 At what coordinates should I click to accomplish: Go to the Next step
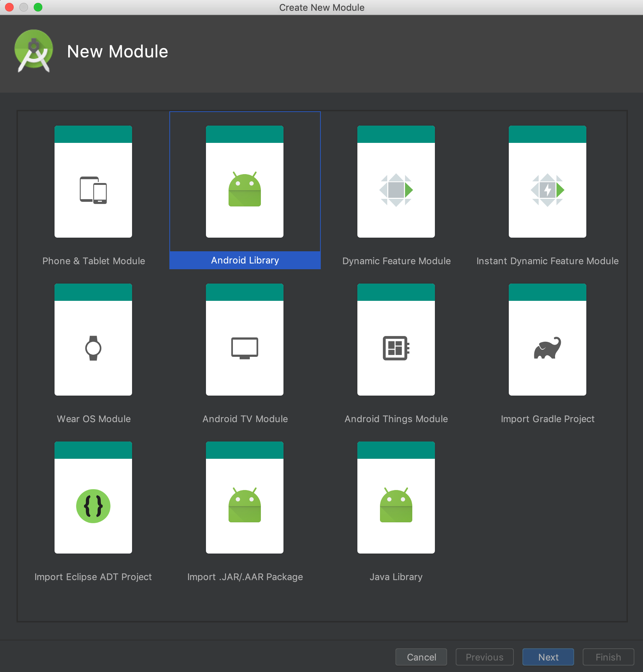(548, 657)
